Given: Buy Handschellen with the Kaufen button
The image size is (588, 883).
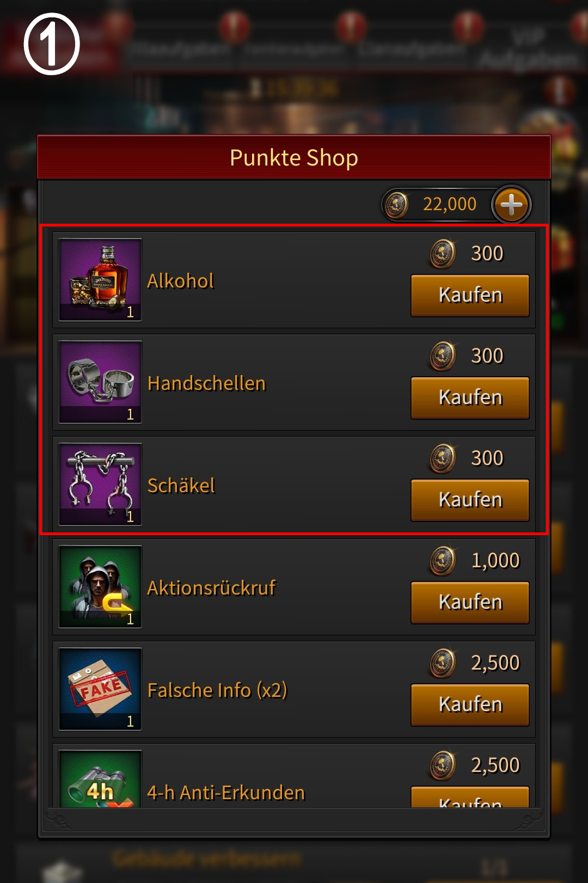Looking at the screenshot, I should point(470,398).
